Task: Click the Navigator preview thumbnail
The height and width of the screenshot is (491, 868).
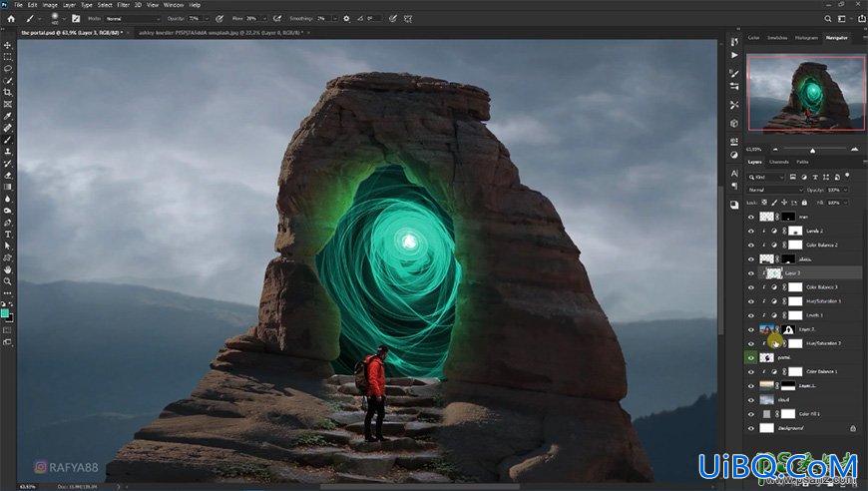Action: [805, 93]
